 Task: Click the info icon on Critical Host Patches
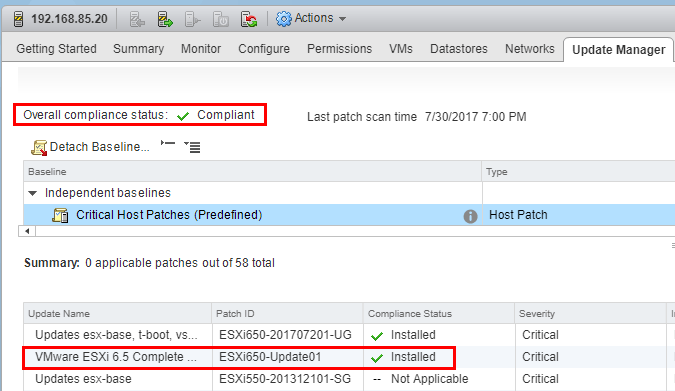pyautogui.click(x=470, y=216)
